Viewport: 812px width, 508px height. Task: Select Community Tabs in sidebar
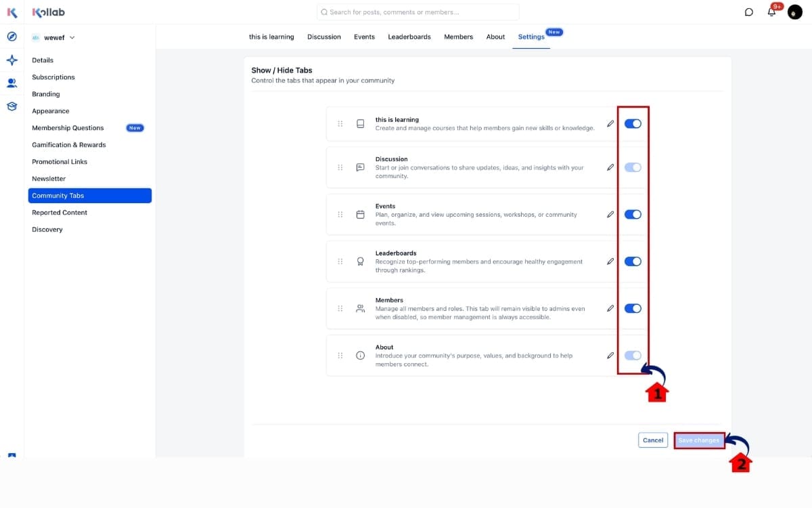click(90, 196)
